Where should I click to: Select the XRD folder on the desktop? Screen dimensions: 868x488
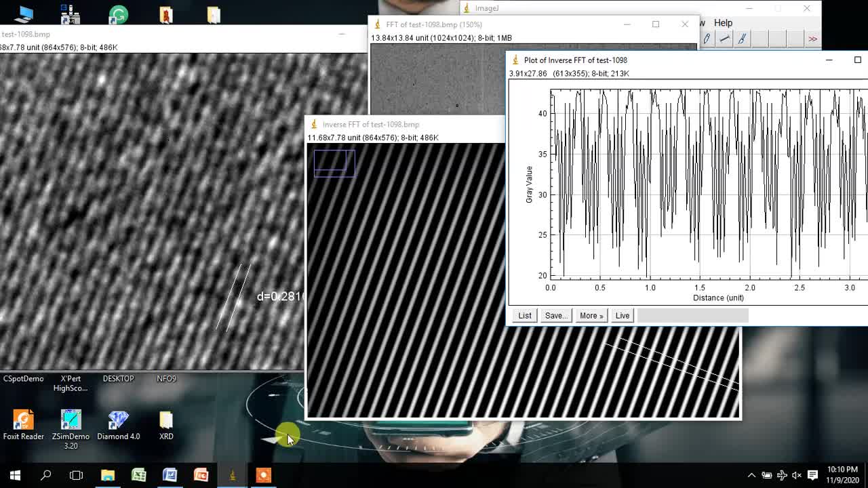pos(166,425)
